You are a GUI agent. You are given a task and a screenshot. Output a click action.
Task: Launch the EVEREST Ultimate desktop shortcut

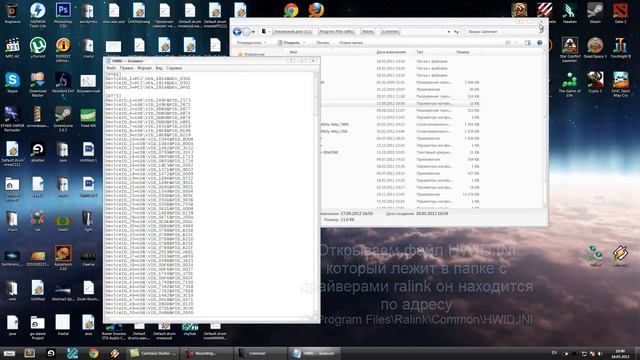click(63, 49)
